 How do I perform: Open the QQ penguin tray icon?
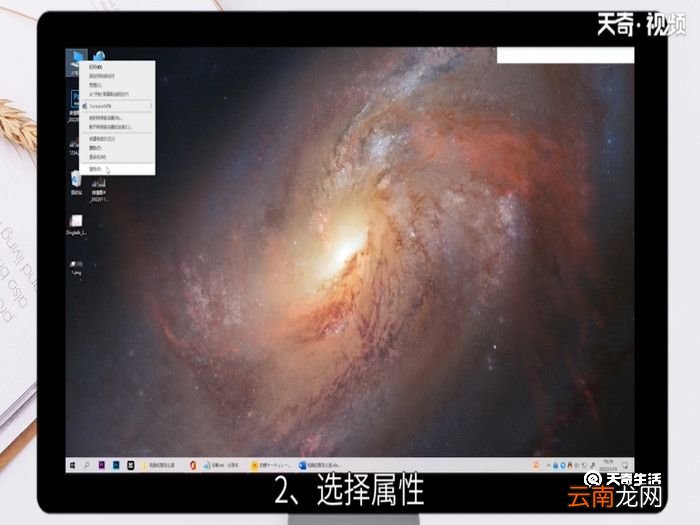pos(570,465)
